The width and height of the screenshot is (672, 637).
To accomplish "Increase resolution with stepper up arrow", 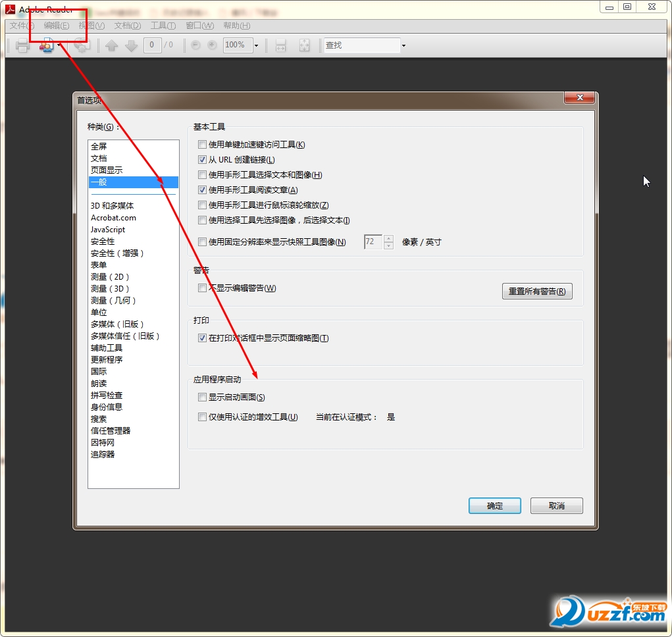I will point(388,239).
